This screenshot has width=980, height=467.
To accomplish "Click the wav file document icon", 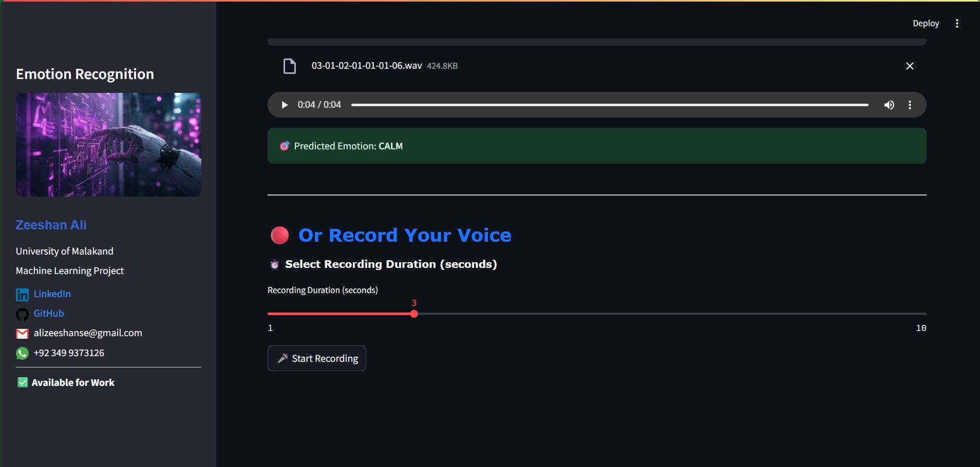I will point(290,66).
